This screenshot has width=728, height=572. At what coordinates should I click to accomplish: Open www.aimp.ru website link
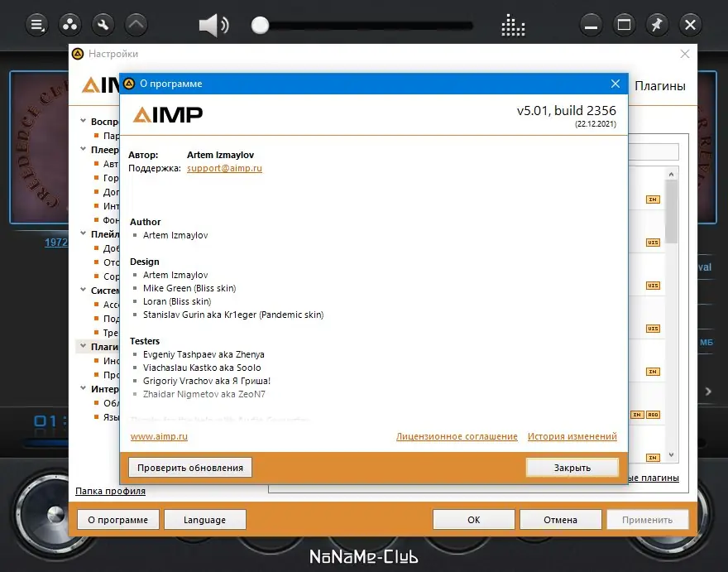pyautogui.click(x=159, y=436)
